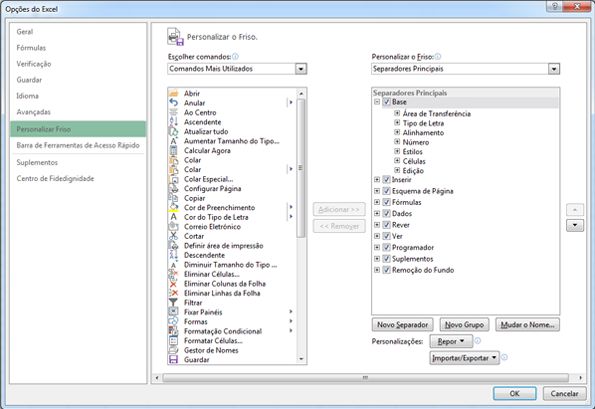Toggle the Dados tab checkbox

[386, 213]
